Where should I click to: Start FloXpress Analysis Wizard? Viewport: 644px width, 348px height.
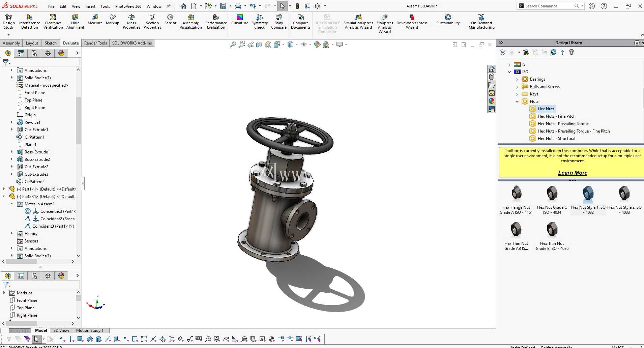385,24
